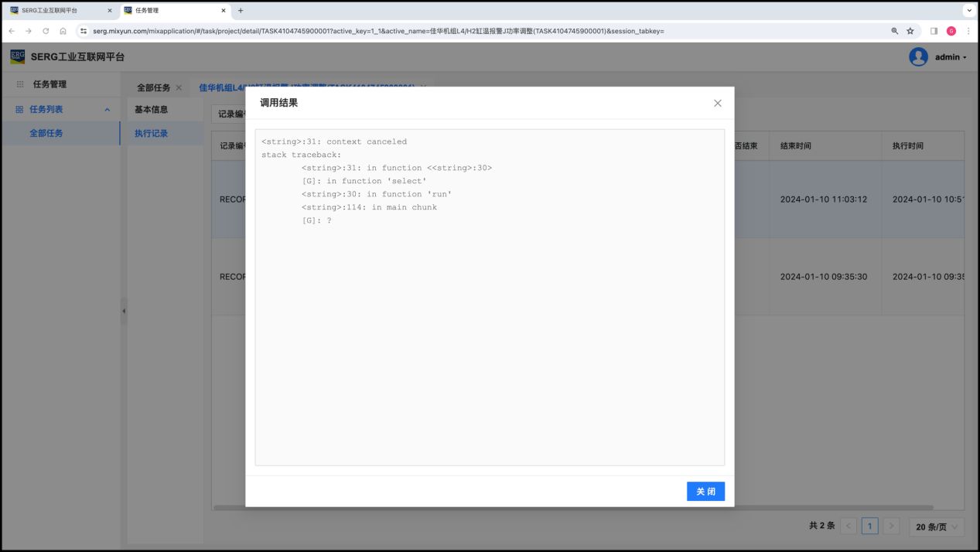Click the Chrome profile avatar G
This screenshot has height=552, width=980.
[951, 31]
